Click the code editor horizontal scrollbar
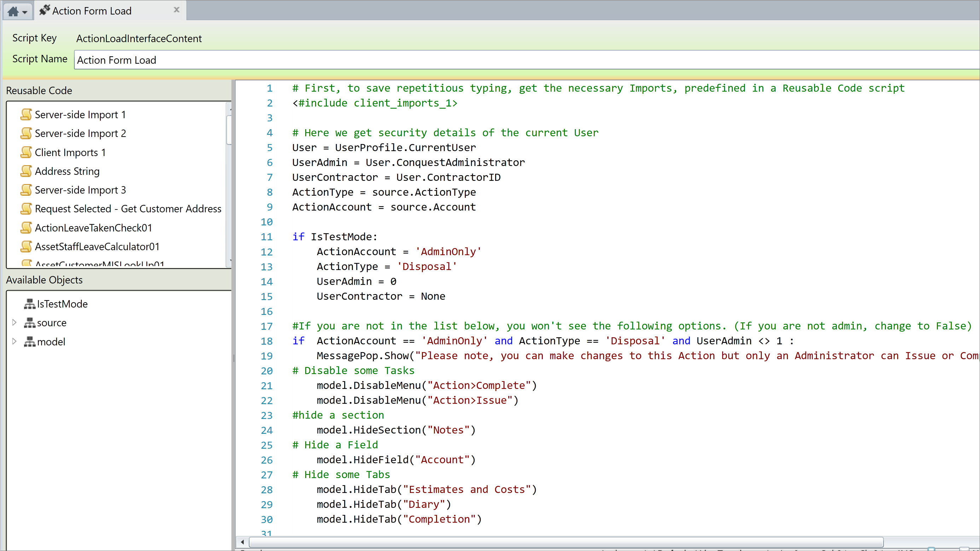 566,541
